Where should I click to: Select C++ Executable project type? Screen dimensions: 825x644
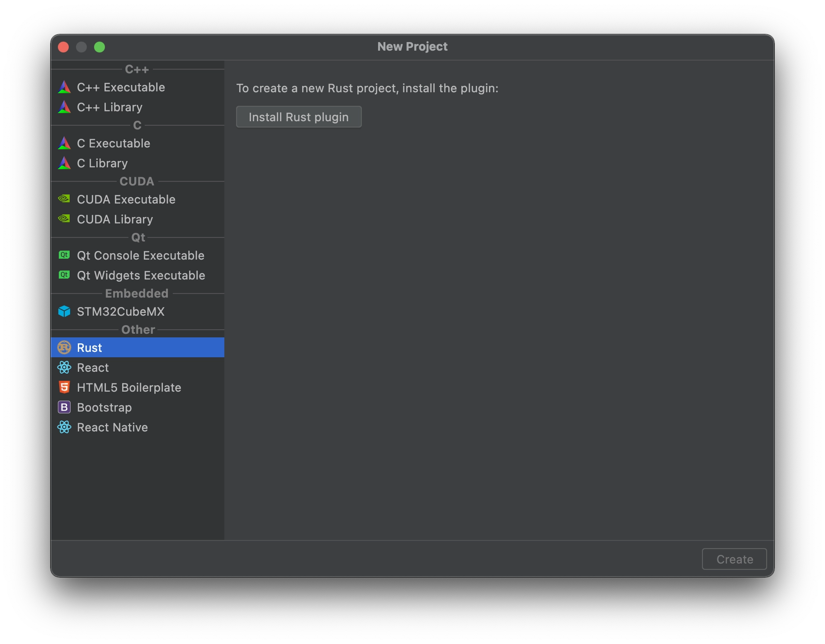137,87
